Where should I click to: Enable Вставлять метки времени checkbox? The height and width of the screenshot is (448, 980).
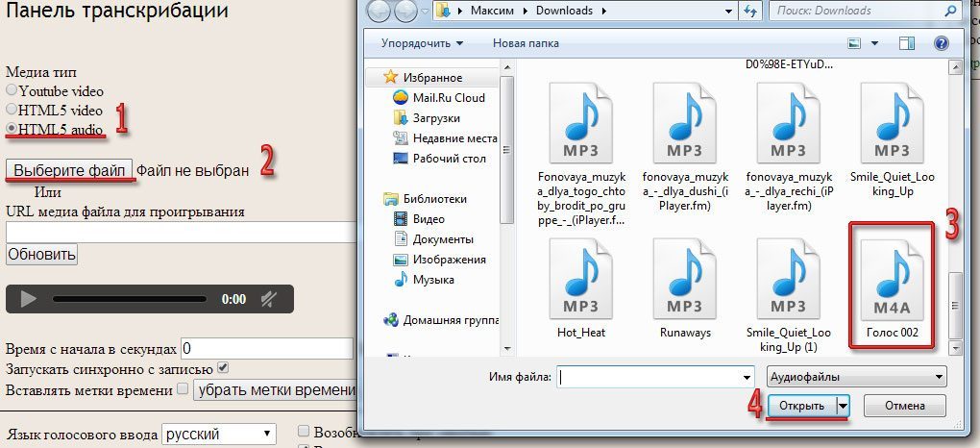[183, 389]
